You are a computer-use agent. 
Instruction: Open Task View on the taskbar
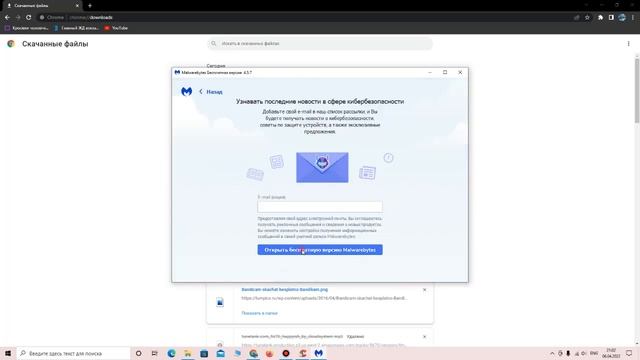(x=154, y=353)
